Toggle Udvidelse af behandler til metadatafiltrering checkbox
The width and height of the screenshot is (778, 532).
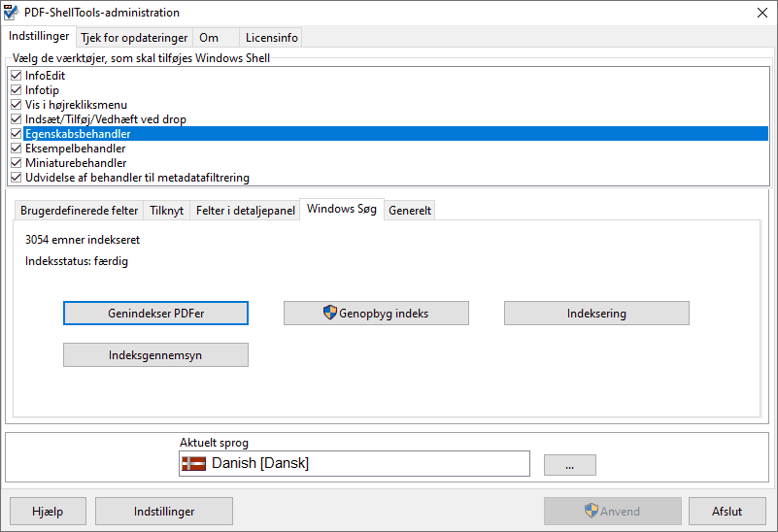pyautogui.click(x=17, y=178)
